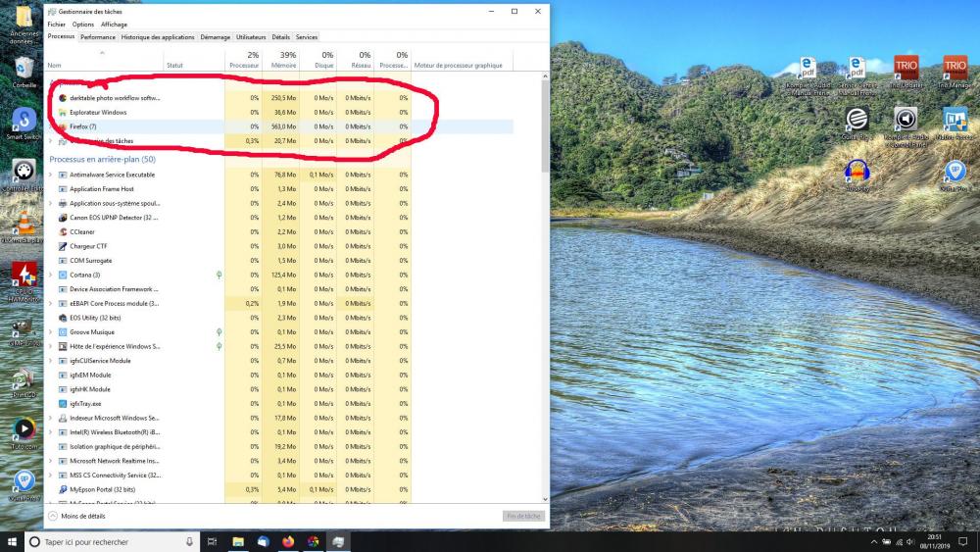Screen dimensions: 980x552
Task: Switch to the Détails tab
Action: pyautogui.click(x=280, y=37)
